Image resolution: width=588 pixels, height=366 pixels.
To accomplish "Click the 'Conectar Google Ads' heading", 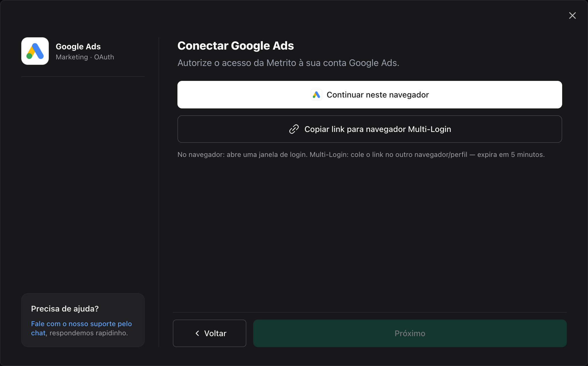I will [235, 46].
